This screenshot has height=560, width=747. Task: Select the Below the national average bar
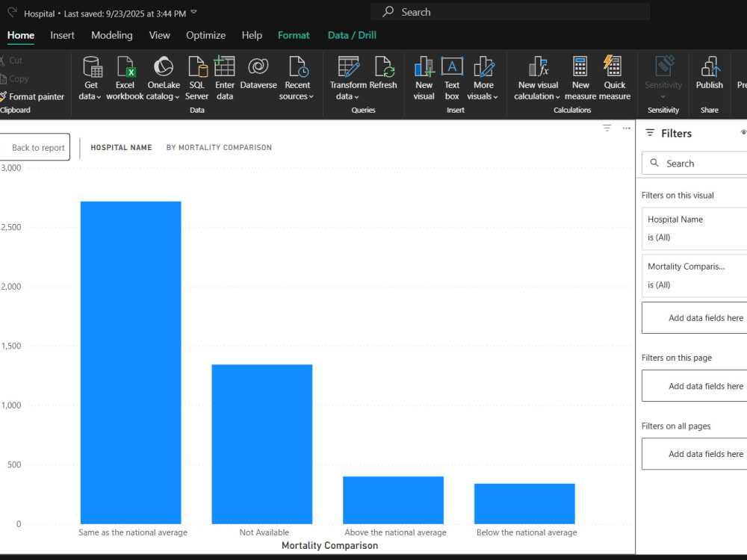(524, 504)
